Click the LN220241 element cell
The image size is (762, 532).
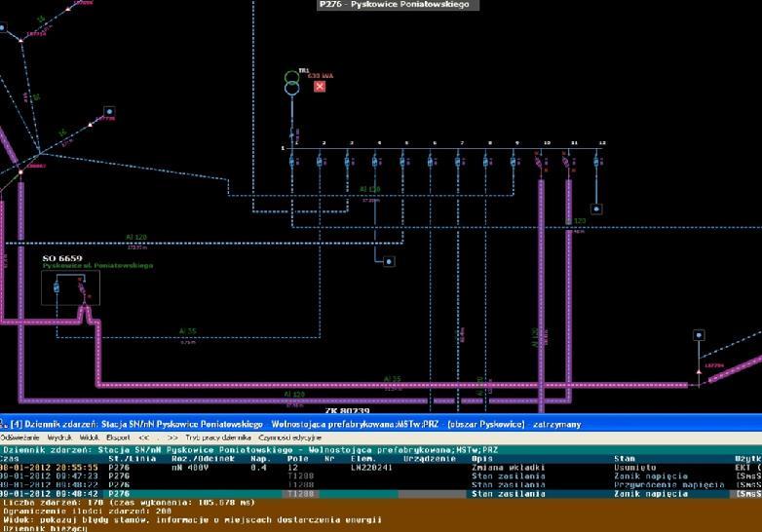pos(371,468)
